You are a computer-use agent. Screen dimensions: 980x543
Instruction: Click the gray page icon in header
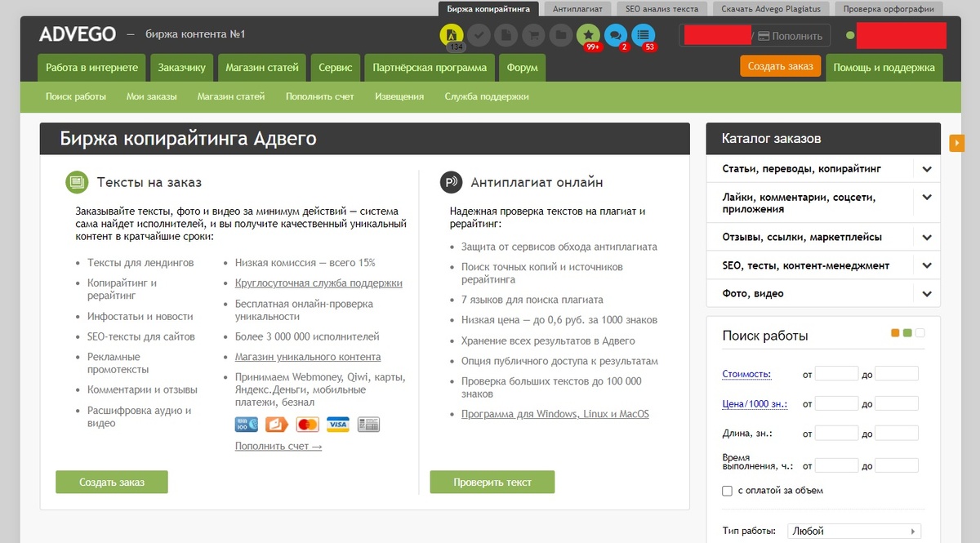point(506,35)
